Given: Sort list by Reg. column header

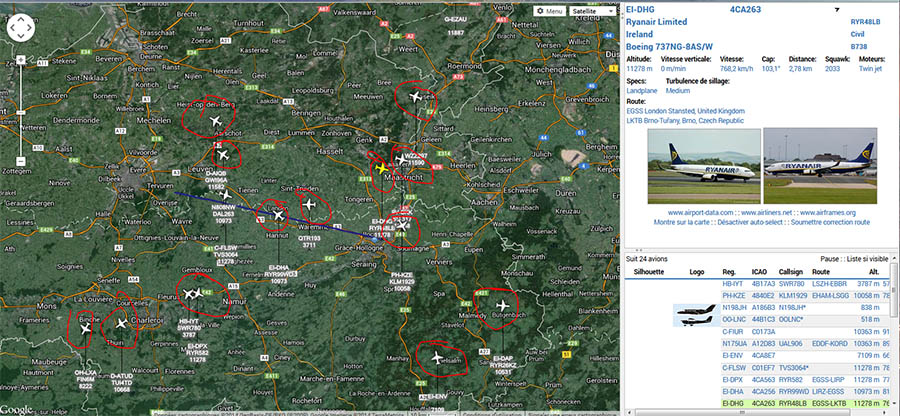Looking at the screenshot, I should pyautogui.click(x=729, y=272).
